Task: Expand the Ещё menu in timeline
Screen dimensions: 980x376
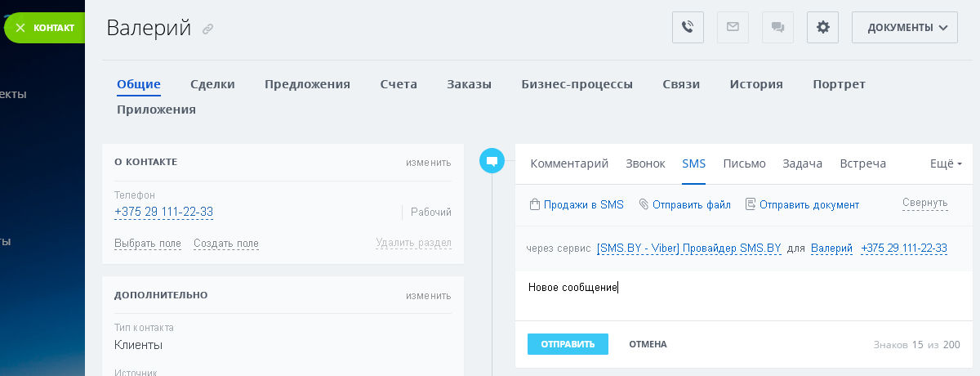Action: pyautogui.click(x=946, y=163)
